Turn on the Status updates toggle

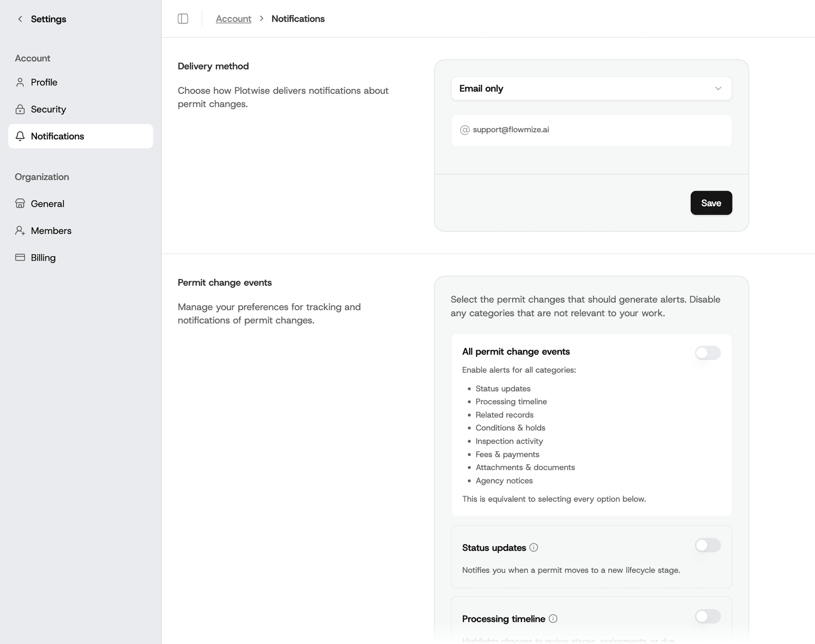pyautogui.click(x=708, y=546)
